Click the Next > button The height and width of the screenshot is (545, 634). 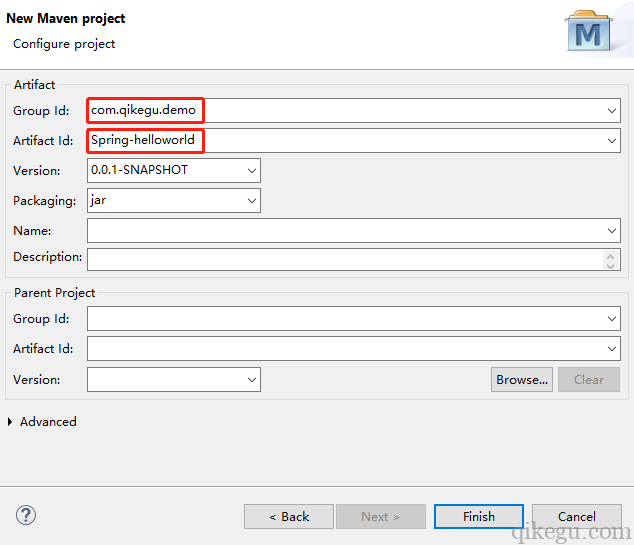381,516
